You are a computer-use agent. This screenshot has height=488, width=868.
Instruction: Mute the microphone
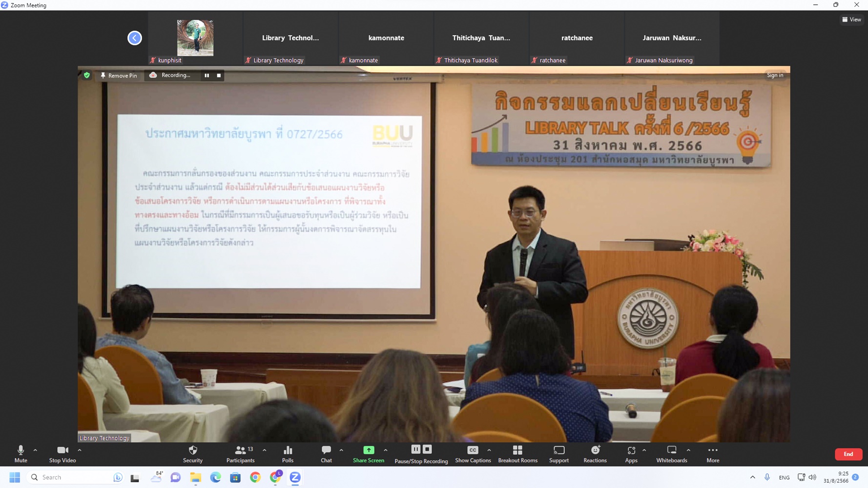pos(21,453)
